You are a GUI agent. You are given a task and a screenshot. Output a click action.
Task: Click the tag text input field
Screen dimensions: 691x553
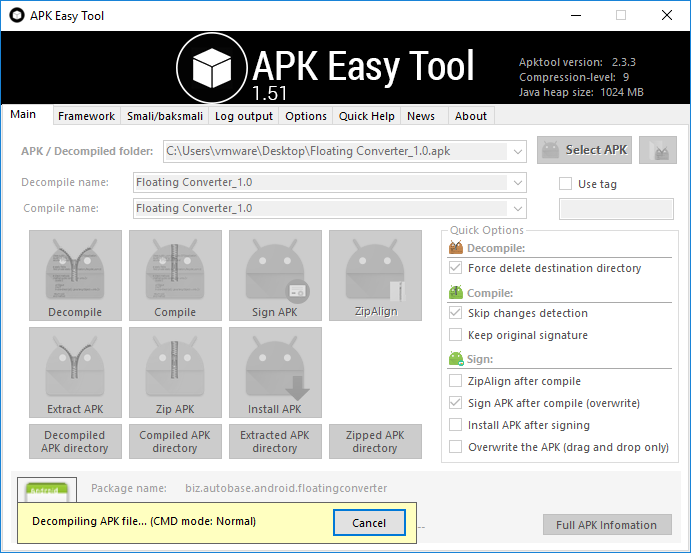616,209
